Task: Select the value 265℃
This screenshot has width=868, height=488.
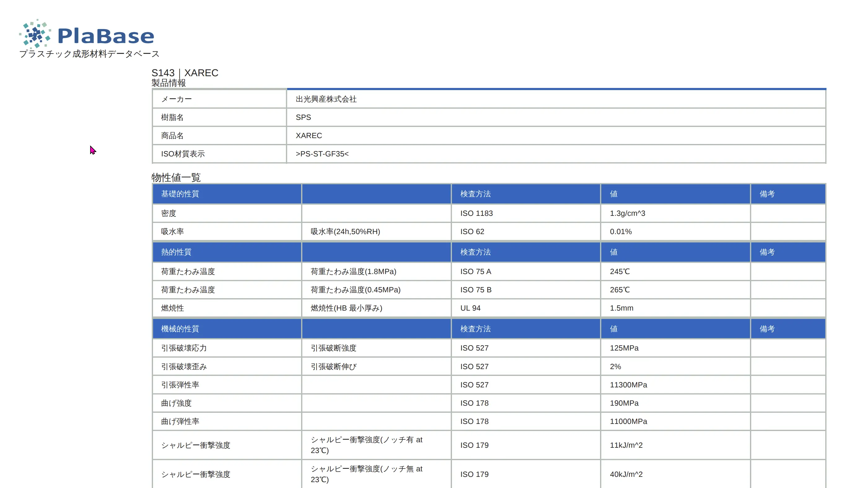Action: point(620,290)
